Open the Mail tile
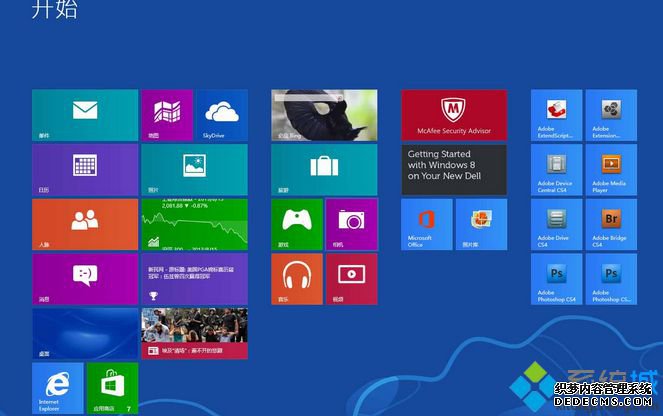The image size is (663, 416). coord(85,115)
